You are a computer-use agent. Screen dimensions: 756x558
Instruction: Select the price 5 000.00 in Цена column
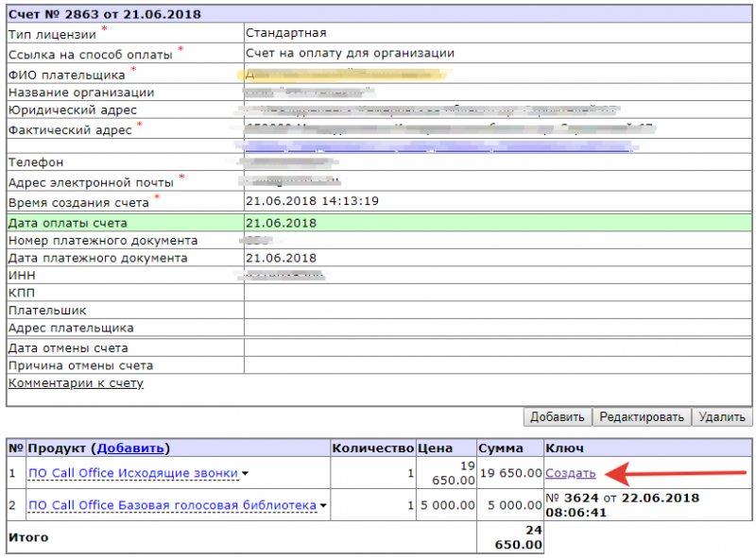coord(447,505)
